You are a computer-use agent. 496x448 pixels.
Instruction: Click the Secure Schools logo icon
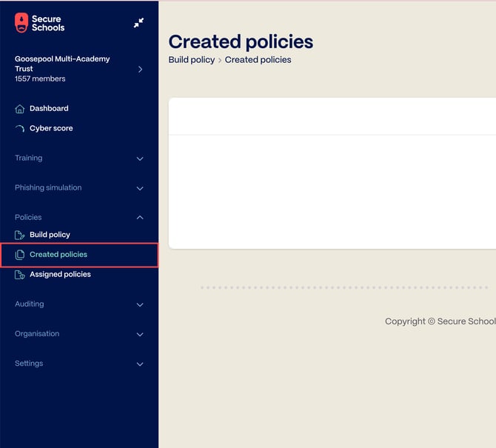[x=21, y=23]
